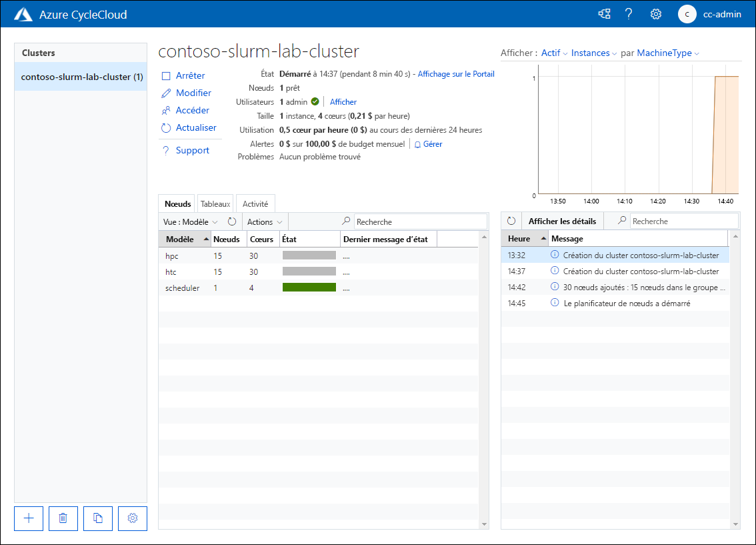Screen dimensions: 756x545
Task: Edit the cluster using the Modifier pencil icon
Action: pos(167,93)
